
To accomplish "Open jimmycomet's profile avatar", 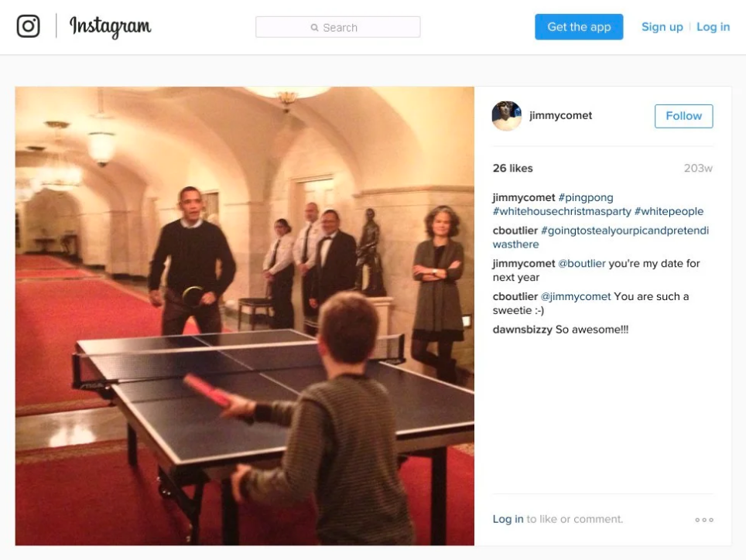I will click(x=507, y=115).
